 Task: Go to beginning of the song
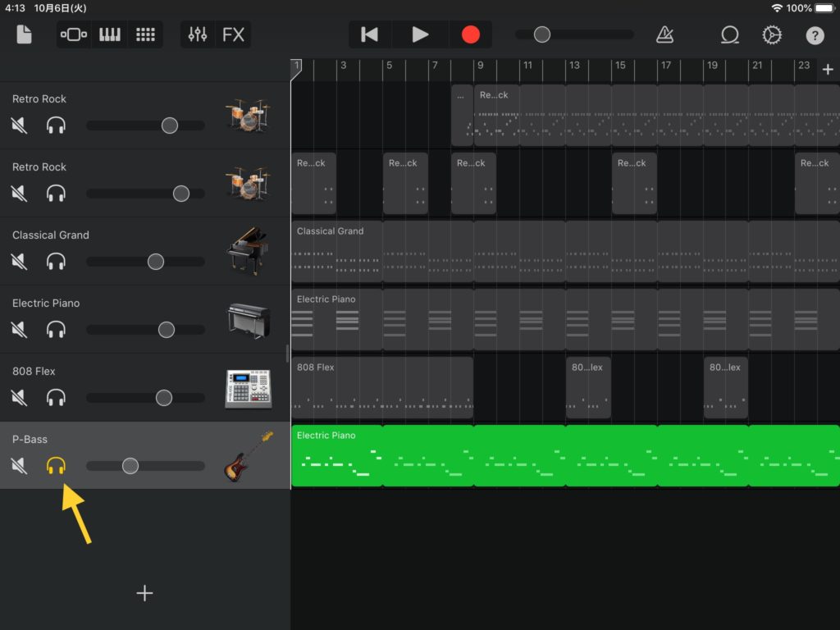(370, 34)
